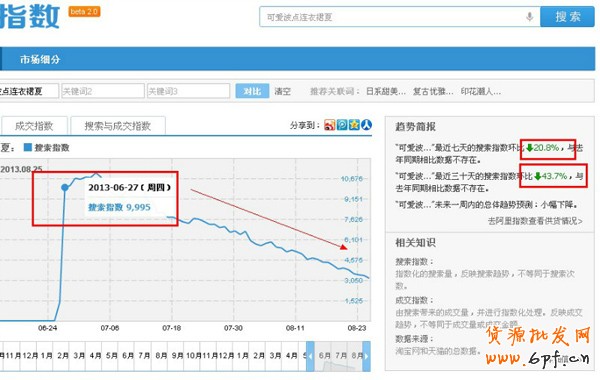Click the left handle of the timeline range
600x380 pixels.
(x=310, y=356)
